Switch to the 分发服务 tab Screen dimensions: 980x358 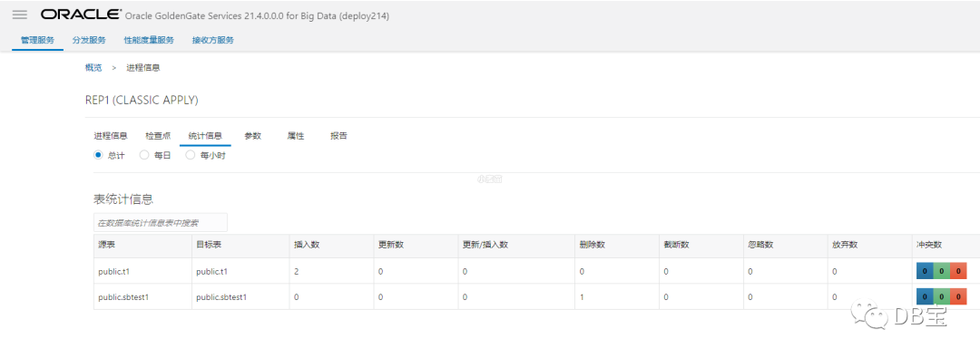(x=89, y=41)
